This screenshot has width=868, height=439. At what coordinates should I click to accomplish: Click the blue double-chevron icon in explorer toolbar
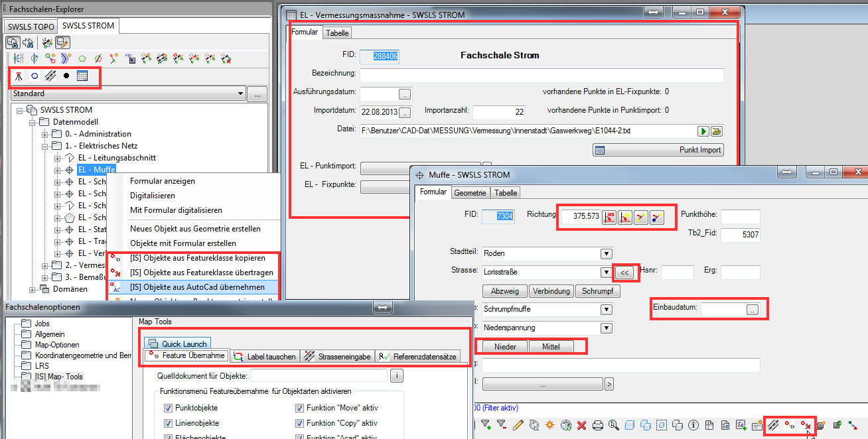coord(65,59)
